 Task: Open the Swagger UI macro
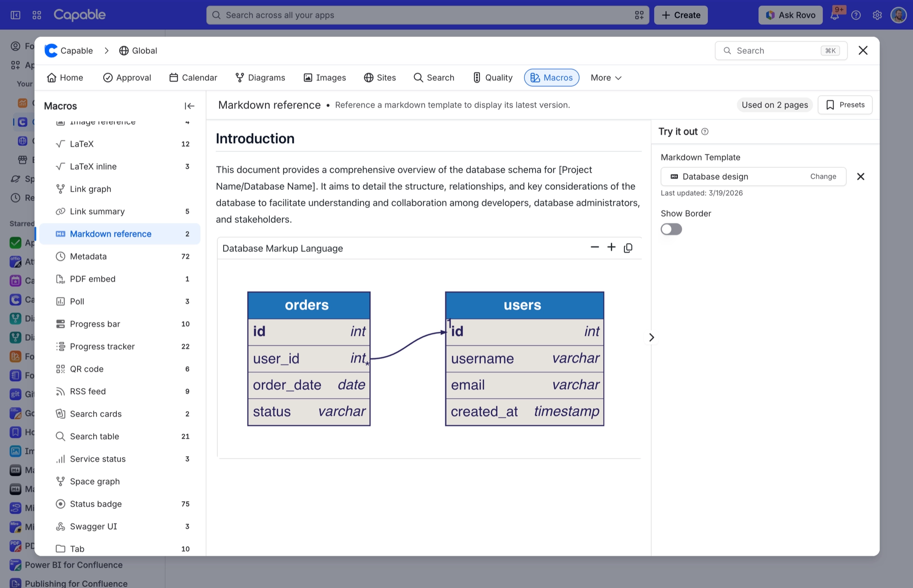120,526
